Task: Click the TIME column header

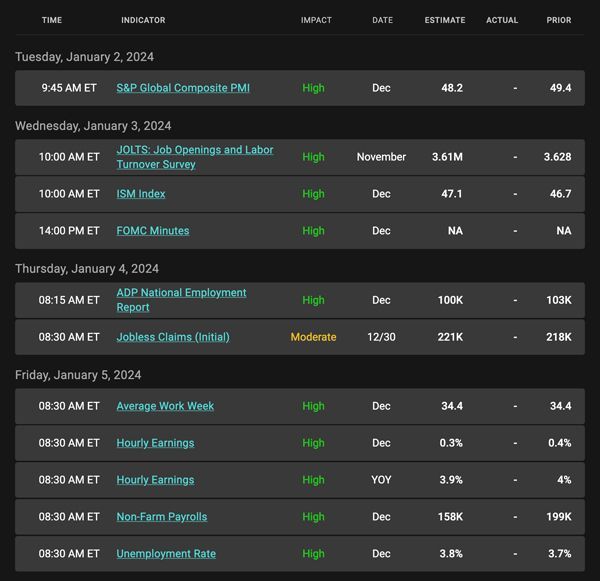Action: point(52,20)
